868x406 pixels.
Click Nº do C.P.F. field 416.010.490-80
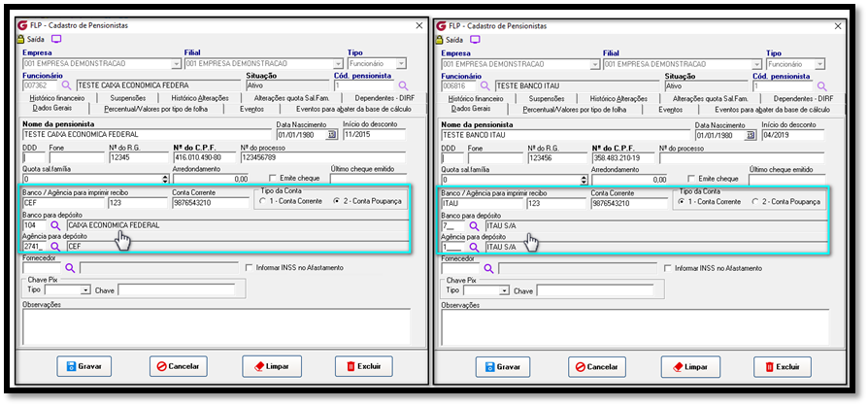tap(204, 157)
